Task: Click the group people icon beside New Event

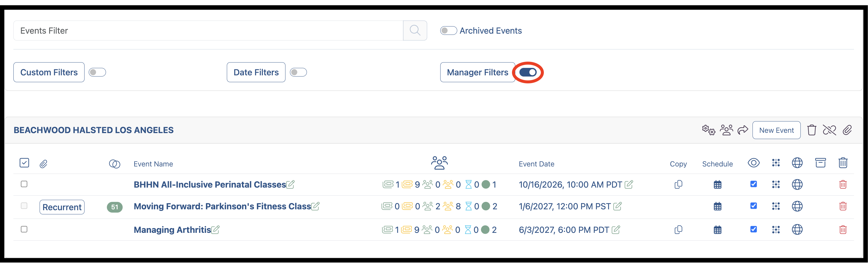Action: tap(726, 130)
